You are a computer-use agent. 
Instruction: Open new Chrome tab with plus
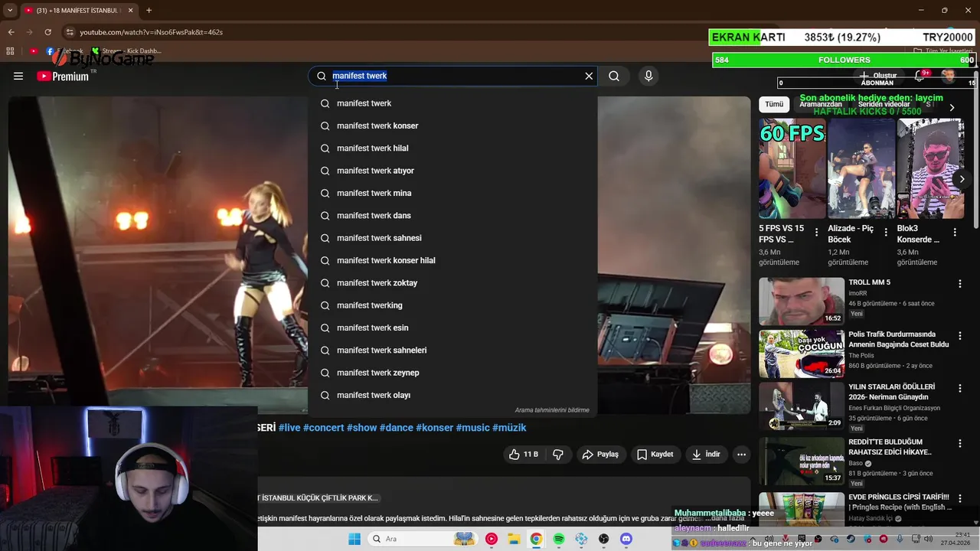(x=149, y=11)
